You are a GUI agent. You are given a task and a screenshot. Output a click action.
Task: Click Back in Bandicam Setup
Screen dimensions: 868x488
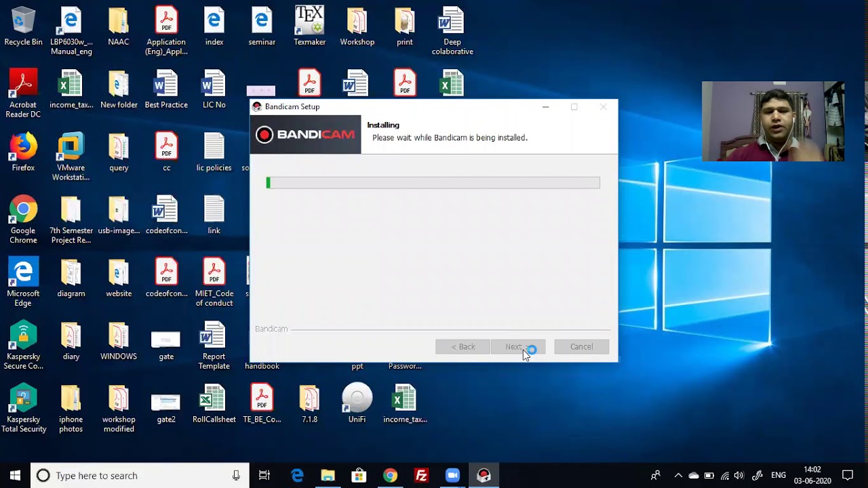tap(462, 347)
